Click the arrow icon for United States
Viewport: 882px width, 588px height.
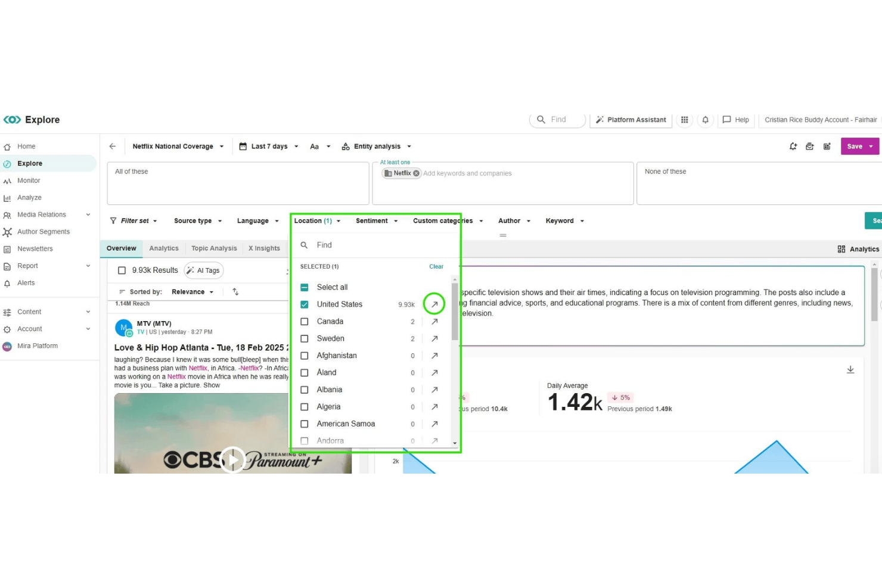434,304
